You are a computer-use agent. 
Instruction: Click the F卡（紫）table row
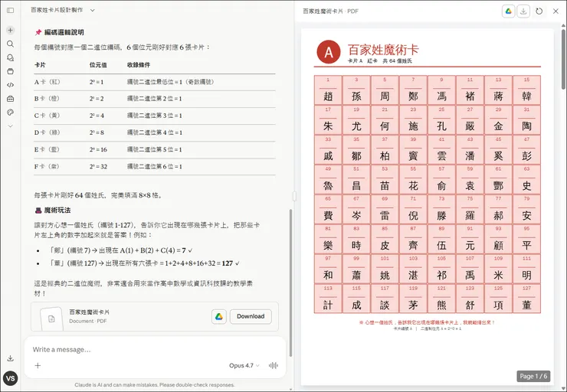point(155,167)
